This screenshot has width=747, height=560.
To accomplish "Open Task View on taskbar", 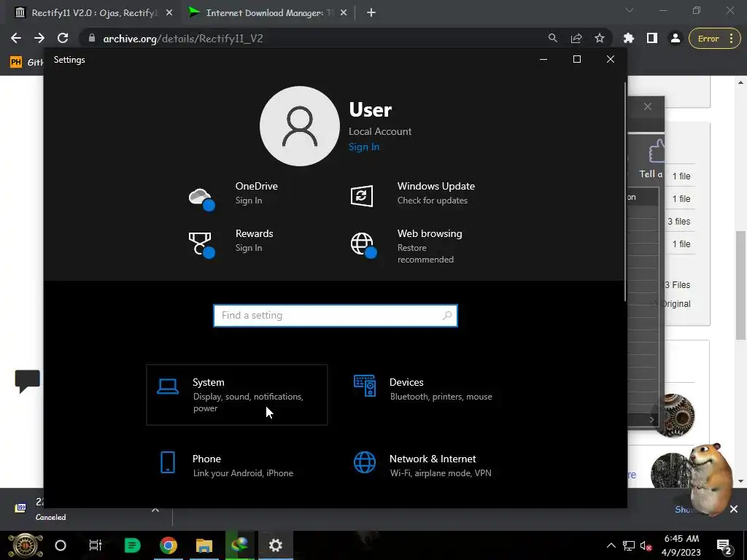I will coord(96,545).
